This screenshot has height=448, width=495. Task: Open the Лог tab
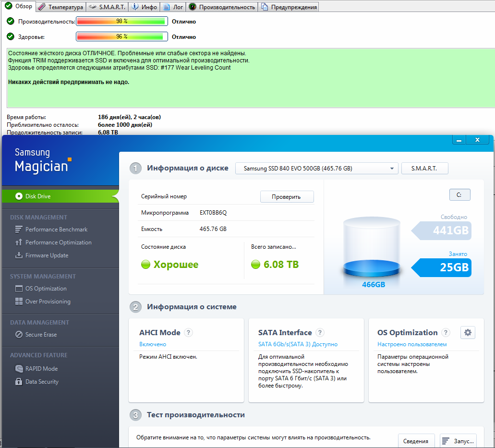pyautogui.click(x=173, y=7)
